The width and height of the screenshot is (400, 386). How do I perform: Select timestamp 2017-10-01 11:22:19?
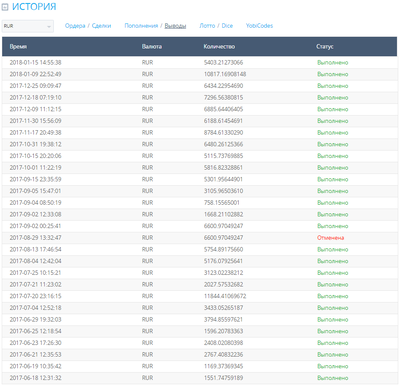[35, 168]
